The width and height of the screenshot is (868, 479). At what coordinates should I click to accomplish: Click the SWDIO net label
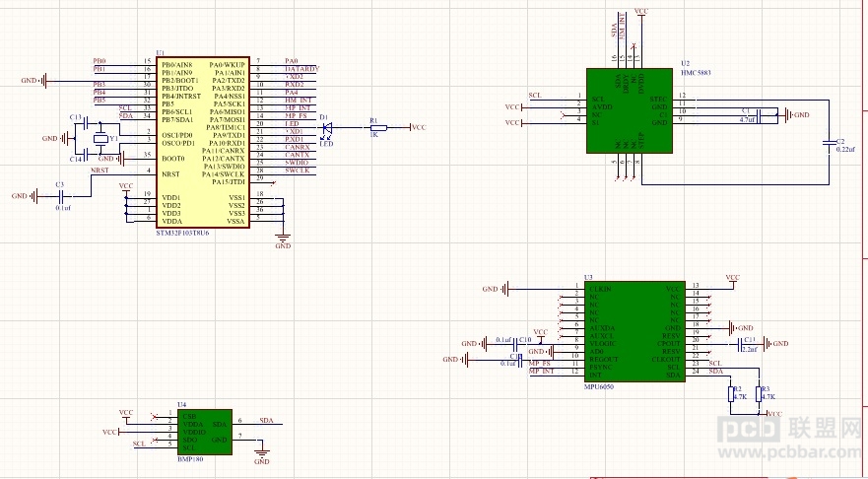point(298,163)
